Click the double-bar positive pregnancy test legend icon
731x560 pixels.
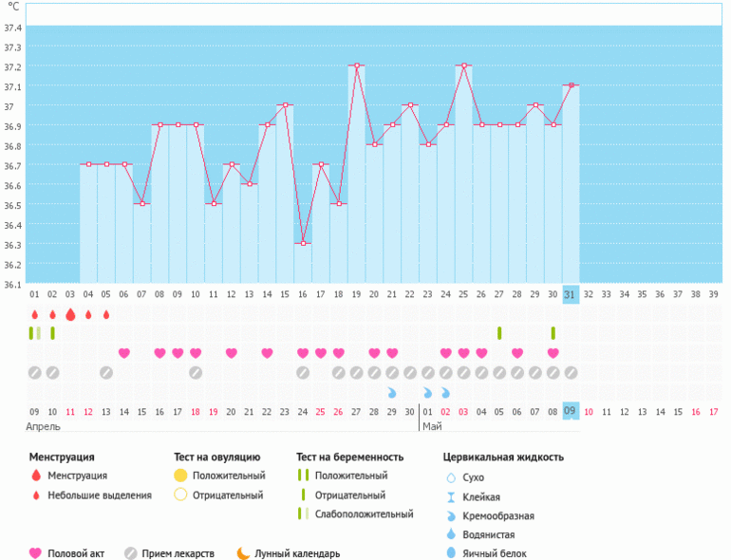(x=303, y=476)
